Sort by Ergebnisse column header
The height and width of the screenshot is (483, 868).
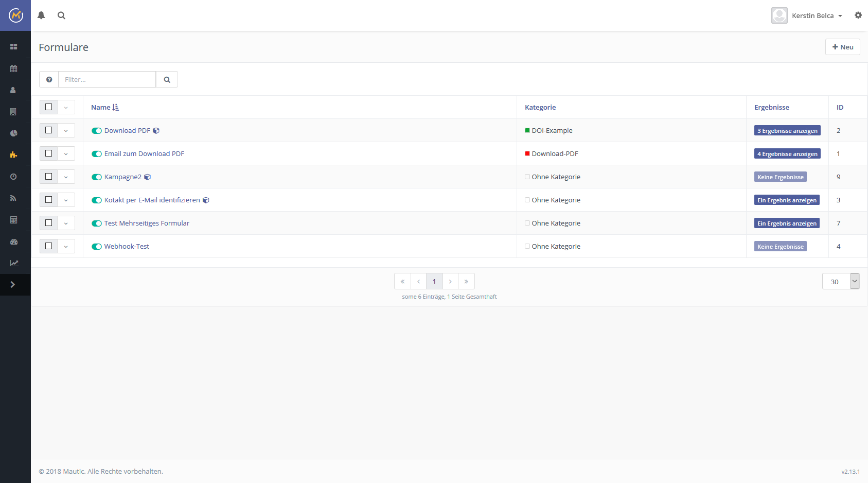click(772, 107)
